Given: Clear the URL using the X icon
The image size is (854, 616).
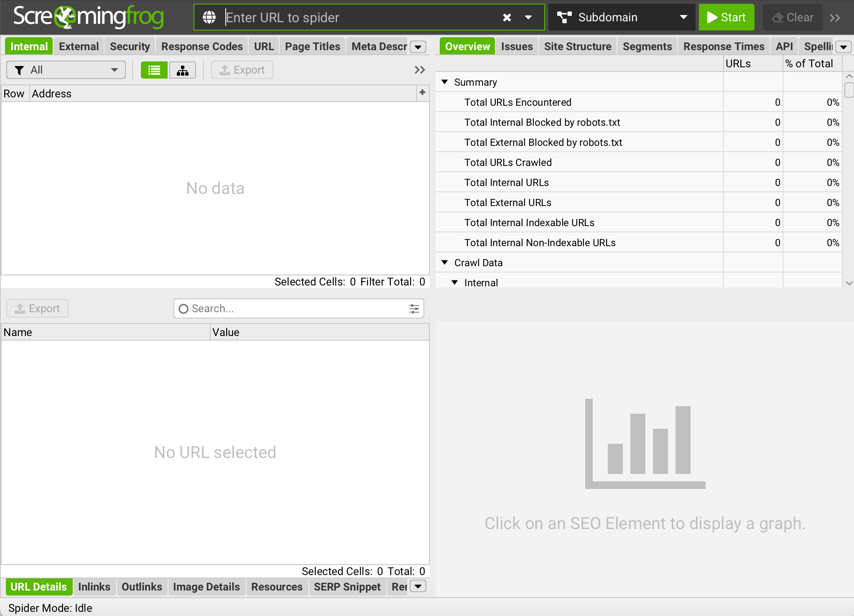Looking at the screenshot, I should 507,17.
